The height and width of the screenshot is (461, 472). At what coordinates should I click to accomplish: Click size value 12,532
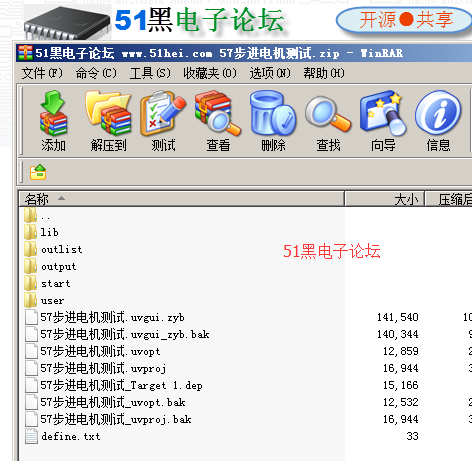coord(400,402)
